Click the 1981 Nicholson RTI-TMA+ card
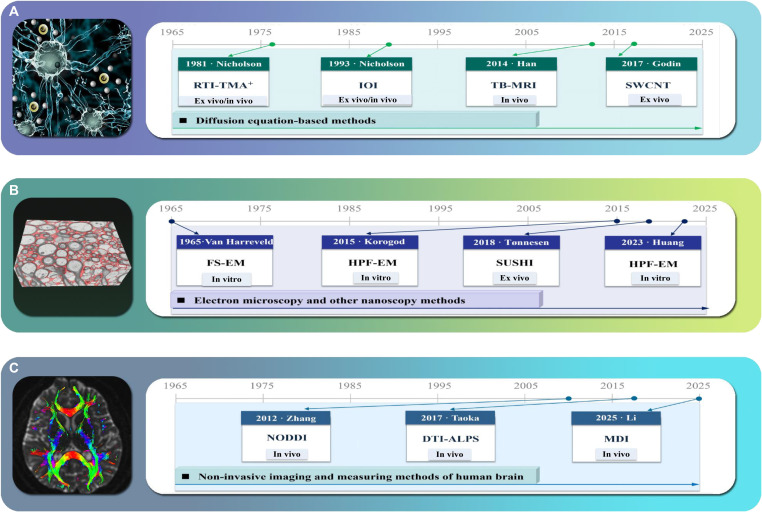 pos(224,82)
